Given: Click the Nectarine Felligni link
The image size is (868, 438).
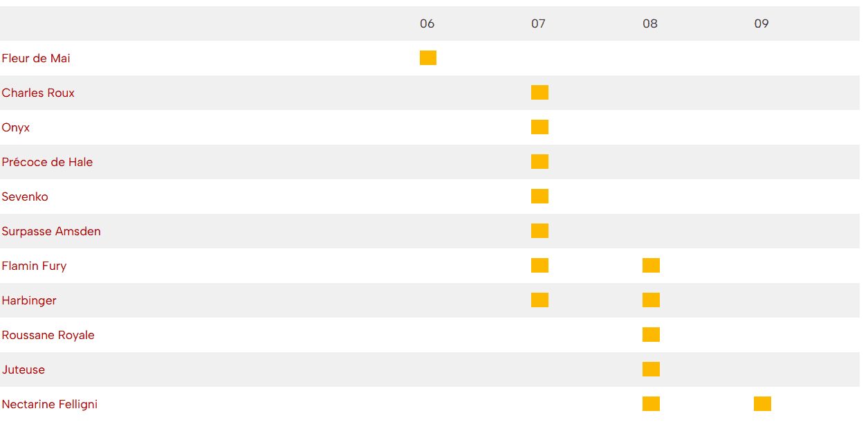Looking at the screenshot, I should pos(50,404).
